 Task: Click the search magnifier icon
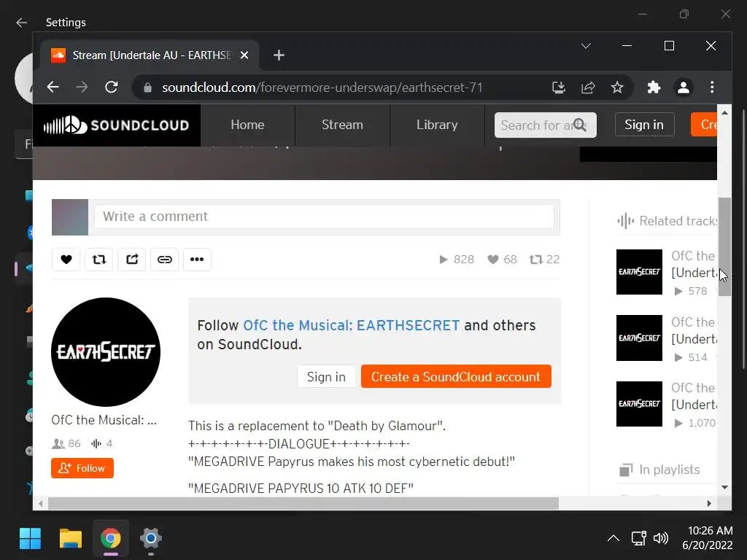coord(580,125)
